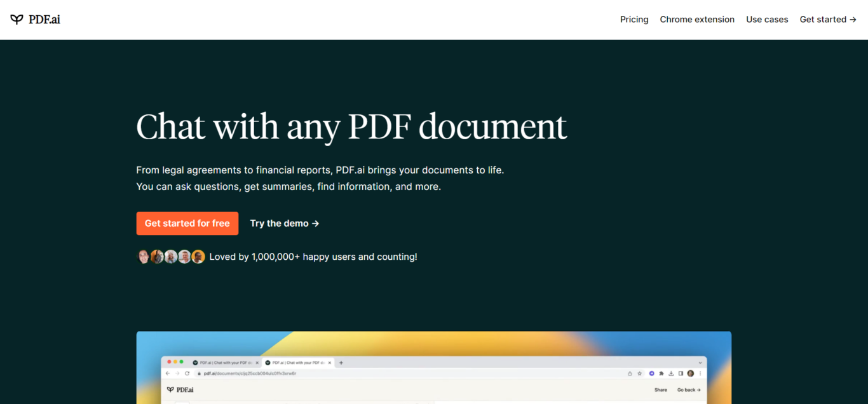Select the middle avatar of the five
The width and height of the screenshot is (868, 404).
pyautogui.click(x=171, y=257)
